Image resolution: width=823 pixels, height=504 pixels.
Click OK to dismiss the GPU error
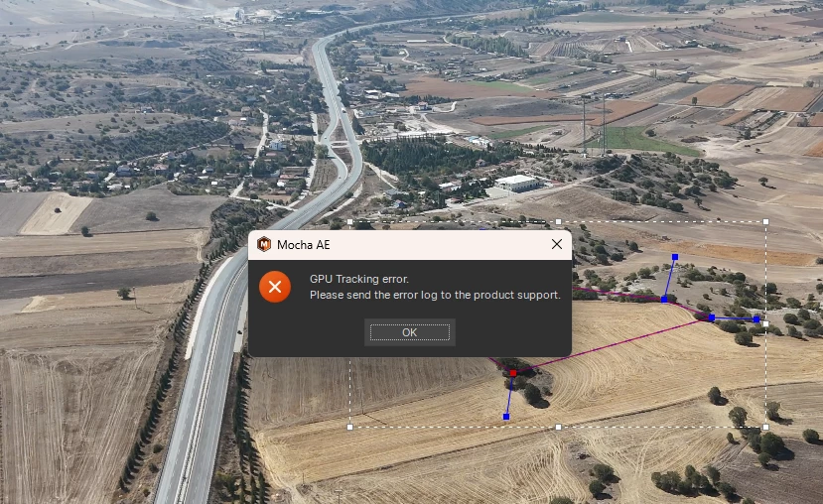(409, 332)
